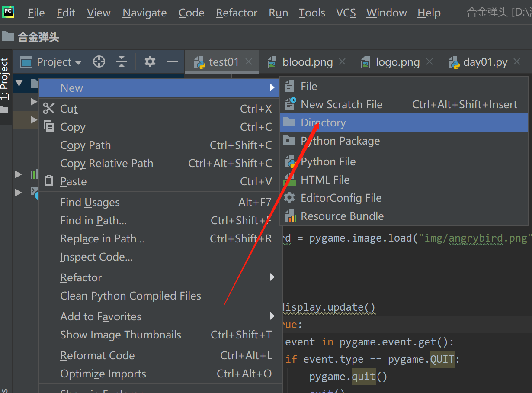Screen dimensions: 532x393
Task: Click the image icon on blood.png tab
Action: [x=272, y=62]
